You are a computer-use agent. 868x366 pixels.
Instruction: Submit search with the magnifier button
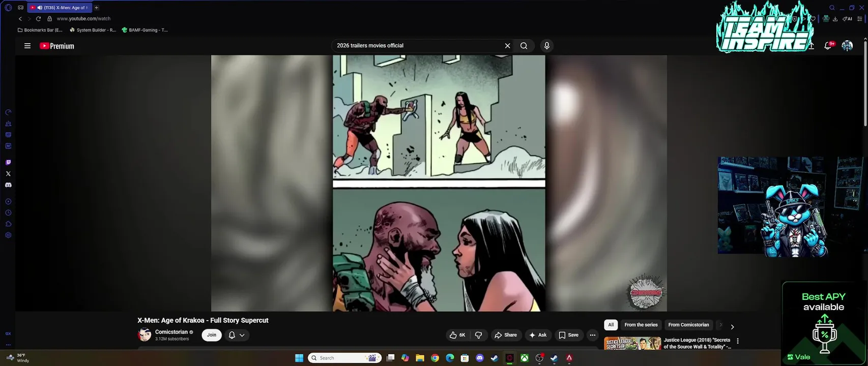tap(524, 46)
